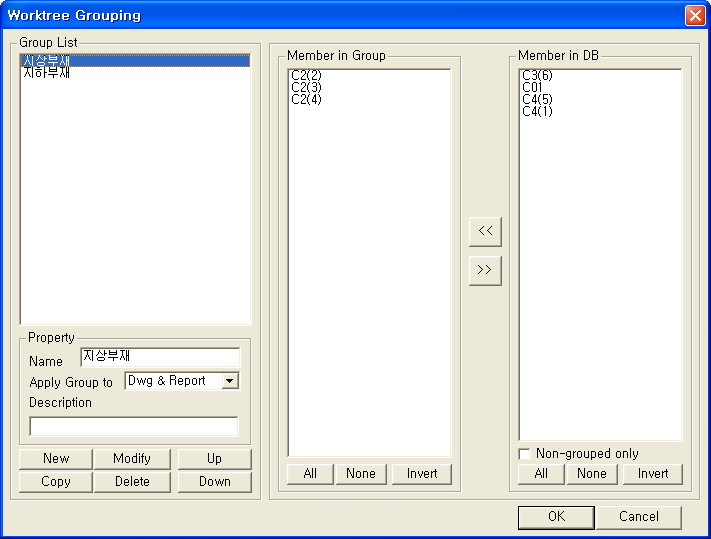
Task: Click the Modify group button
Action: click(x=132, y=459)
